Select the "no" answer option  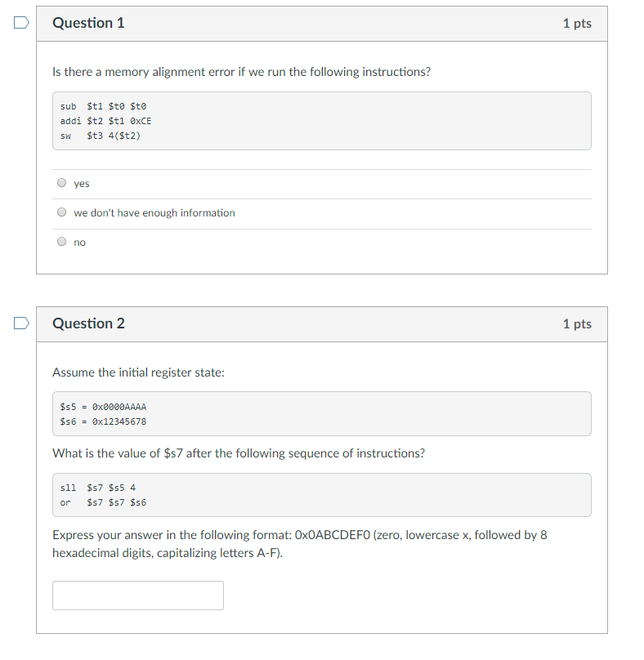pyautogui.click(x=61, y=241)
